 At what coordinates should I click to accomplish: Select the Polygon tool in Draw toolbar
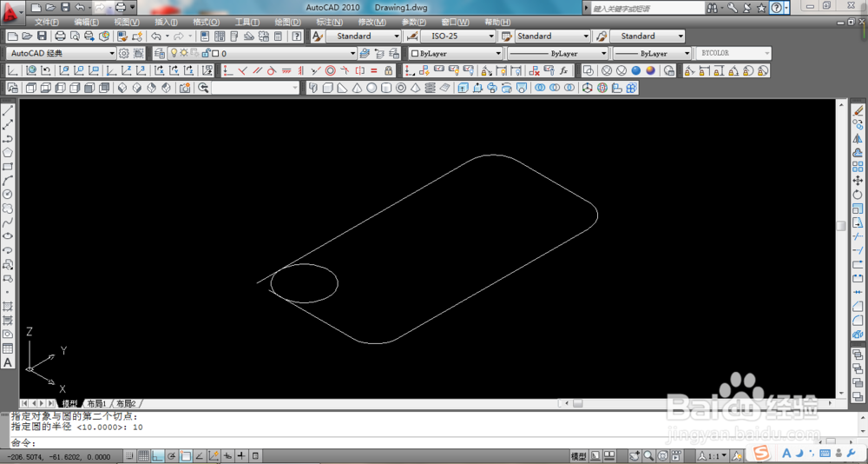pos(8,152)
